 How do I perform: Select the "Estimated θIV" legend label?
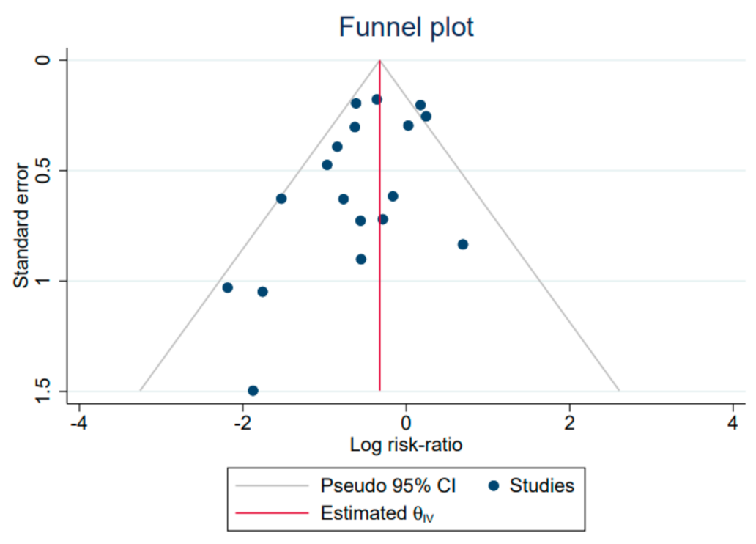378,514
